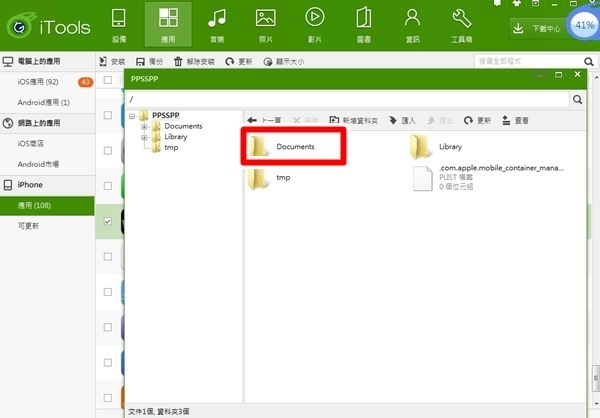Viewport: 600px width, 418px height.
Task: Click 上一頁 back arrow in dialog toolbar
Action: click(264, 121)
